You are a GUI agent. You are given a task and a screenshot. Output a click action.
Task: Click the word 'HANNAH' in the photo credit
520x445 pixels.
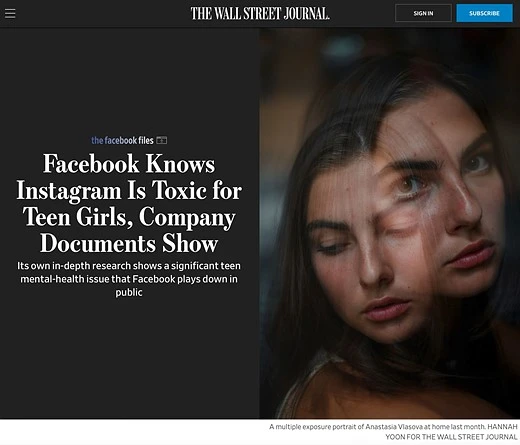(x=502, y=427)
